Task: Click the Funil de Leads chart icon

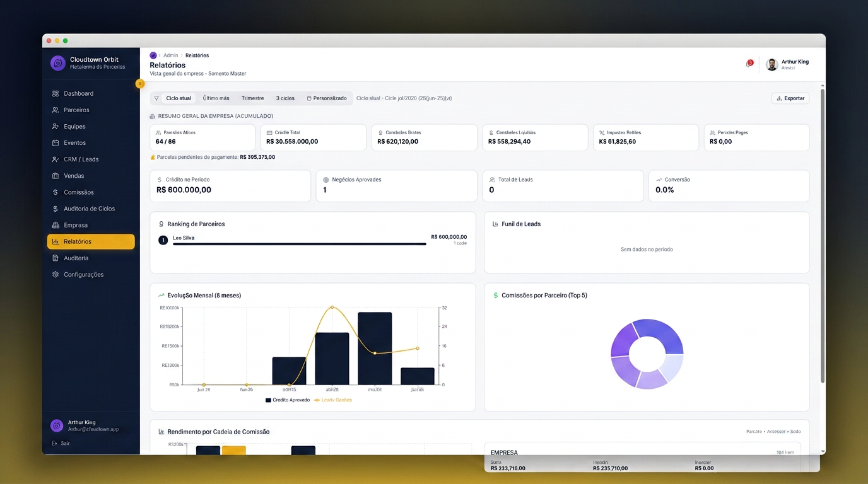Action: pos(495,224)
